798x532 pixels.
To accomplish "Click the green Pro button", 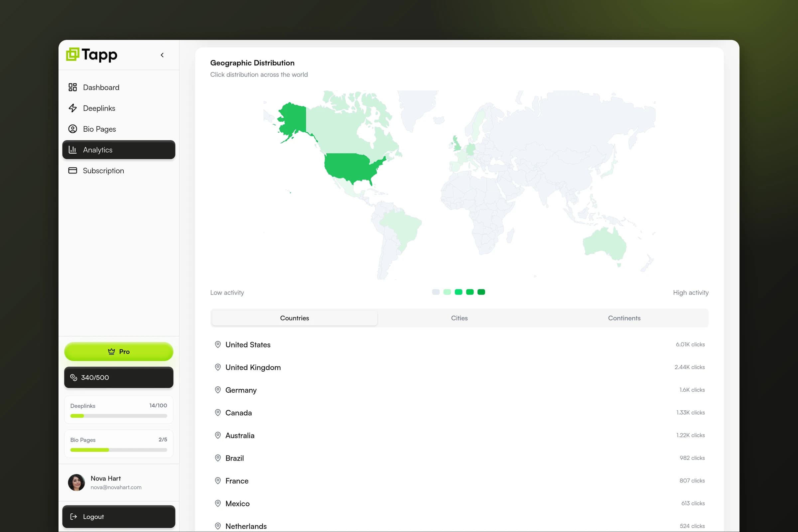I will (119, 351).
